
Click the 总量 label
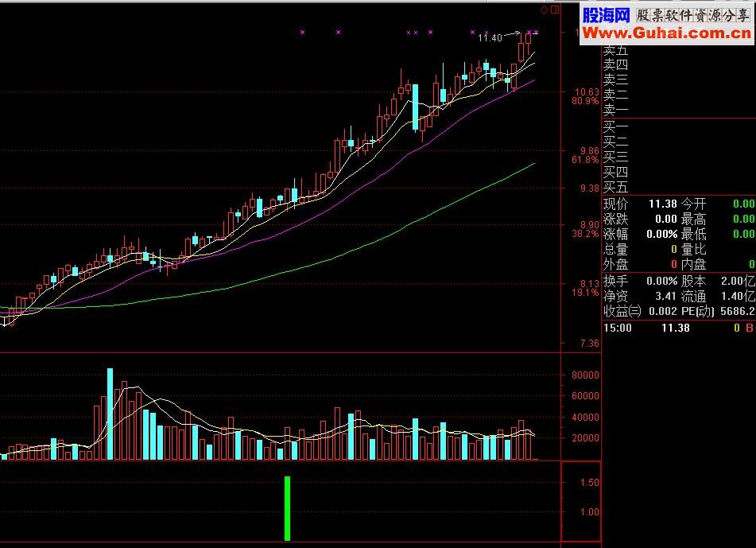click(616, 250)
